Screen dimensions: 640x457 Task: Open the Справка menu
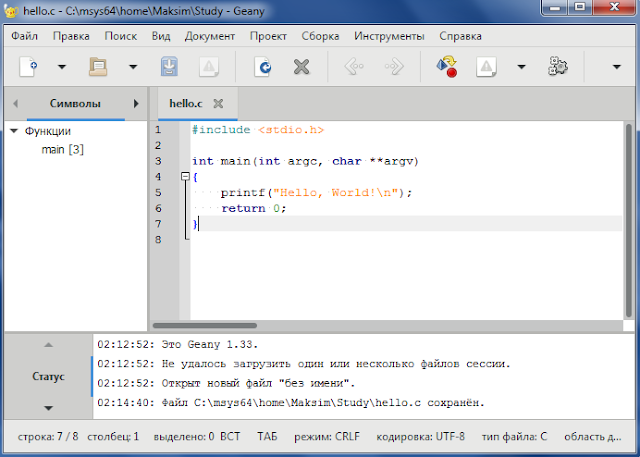tap(460, 36)
